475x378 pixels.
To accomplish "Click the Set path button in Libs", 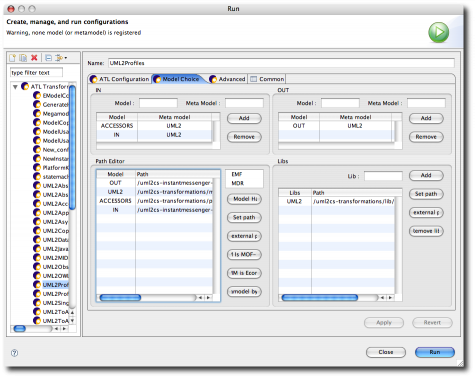I will click(426, 194).
